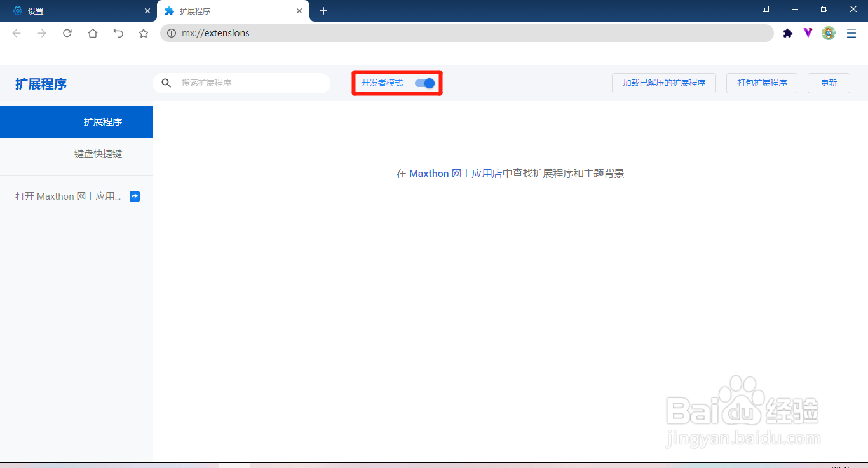Close the 设置 tab
868x468 pixels.
(147, 11)
